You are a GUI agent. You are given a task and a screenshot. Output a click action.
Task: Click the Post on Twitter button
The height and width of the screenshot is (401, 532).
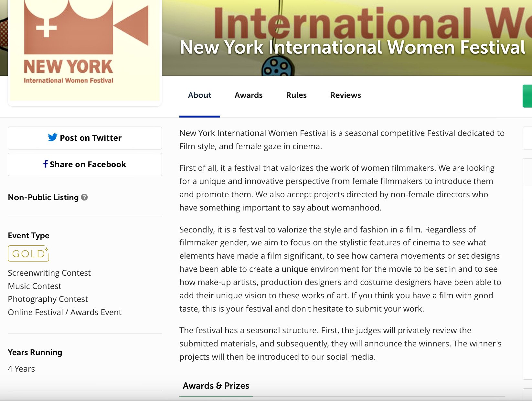85,138
